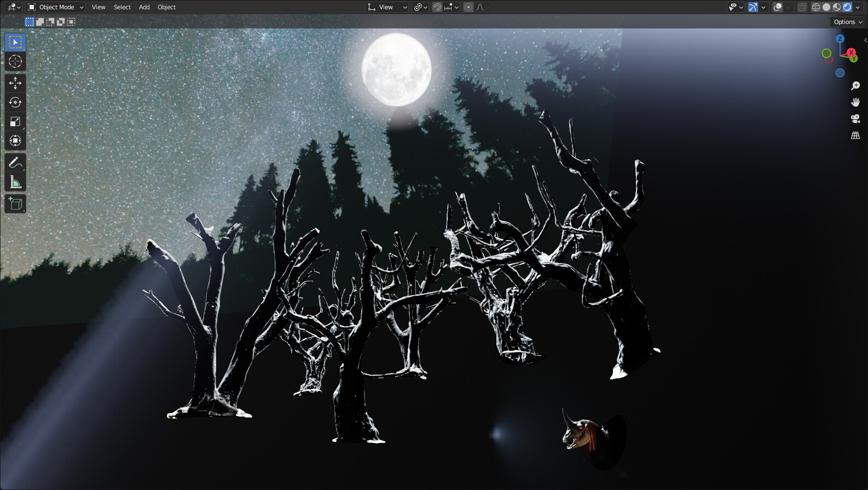Pick the Rotate tool
868x490 pixels.
[x=15, y=102]
